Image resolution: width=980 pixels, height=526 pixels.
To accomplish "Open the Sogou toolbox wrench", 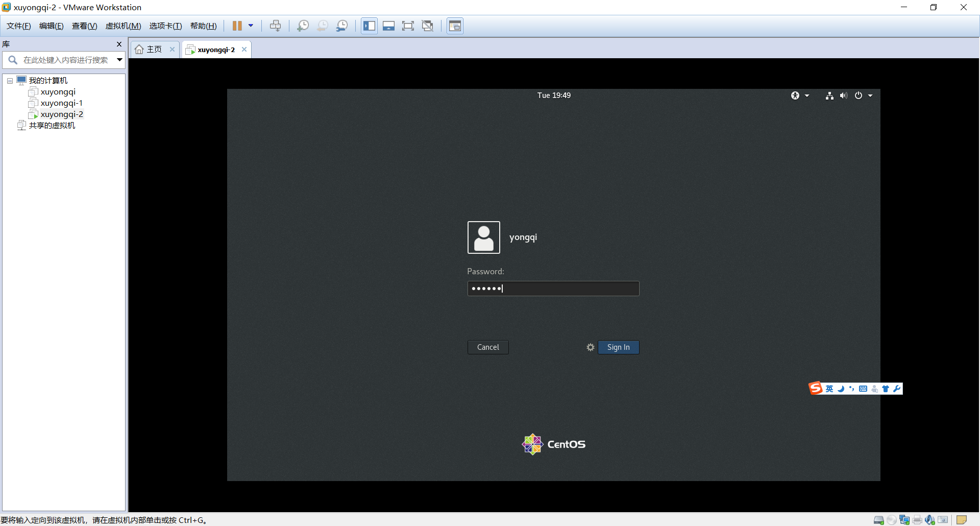I will coord(897,389).
